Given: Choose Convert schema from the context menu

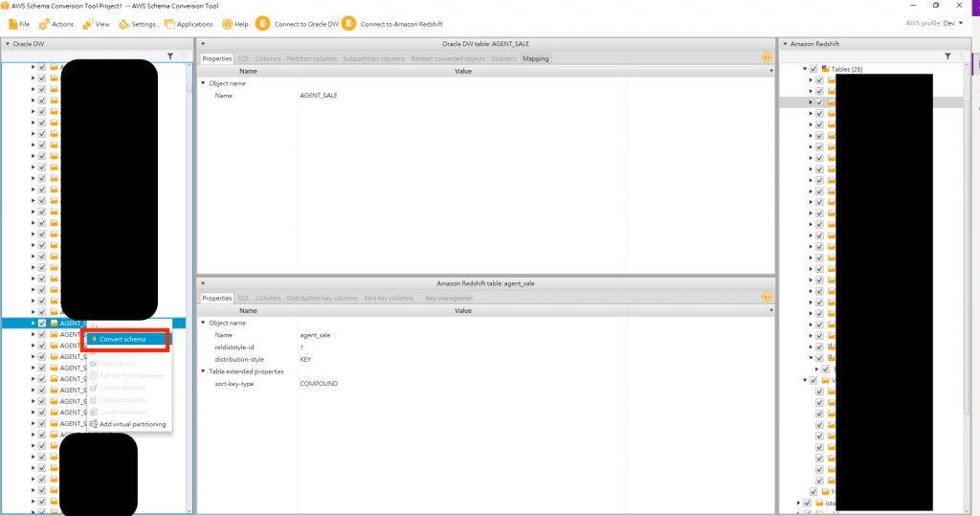Looking at the screenshot, I should pyautogui.click(x=127, y=339).
